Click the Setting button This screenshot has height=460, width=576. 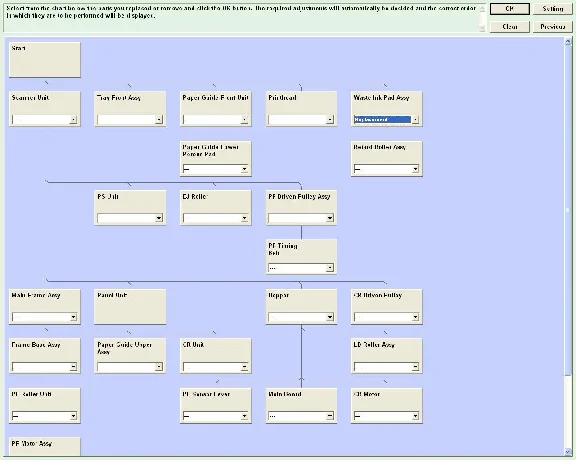(x=552, y=9)
